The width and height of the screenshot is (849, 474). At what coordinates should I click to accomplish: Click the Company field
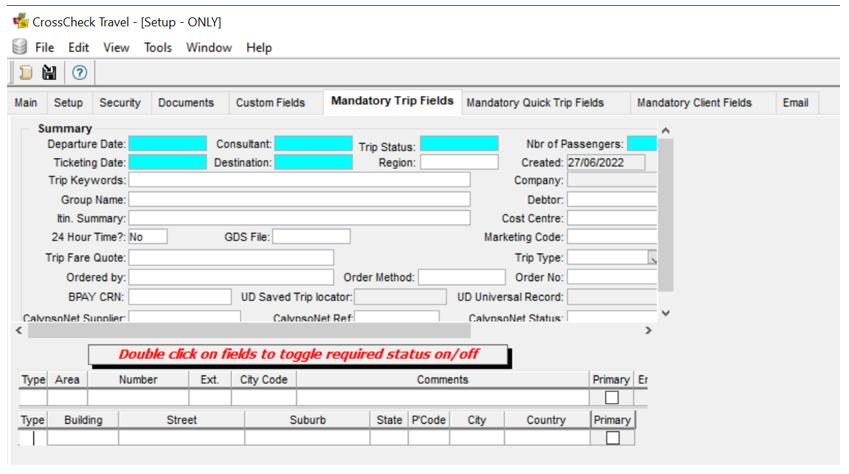(x=612, y=180)
